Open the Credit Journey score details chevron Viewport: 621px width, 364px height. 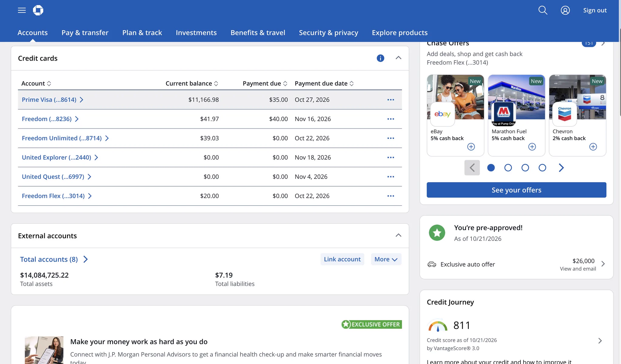tap(600, 341)
